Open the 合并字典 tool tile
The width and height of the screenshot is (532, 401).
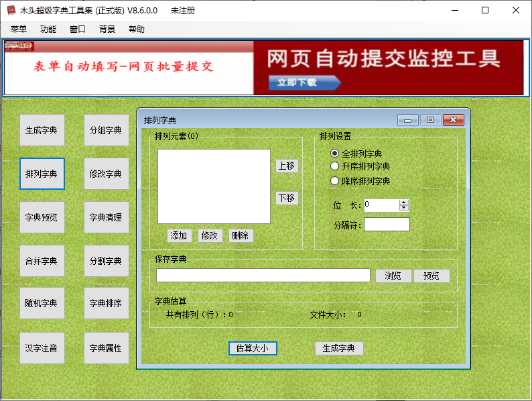[x=42, y=261]
